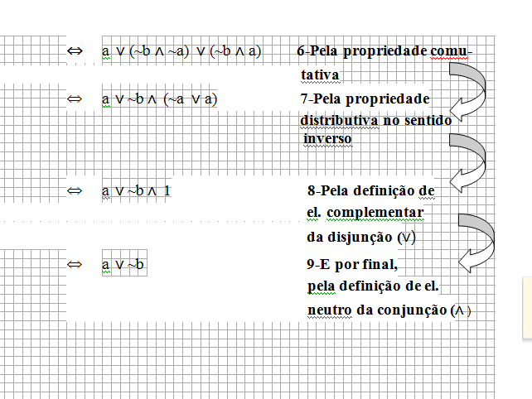
Task: Click the line 'el. complementar'
Action: tap(365, 213)
